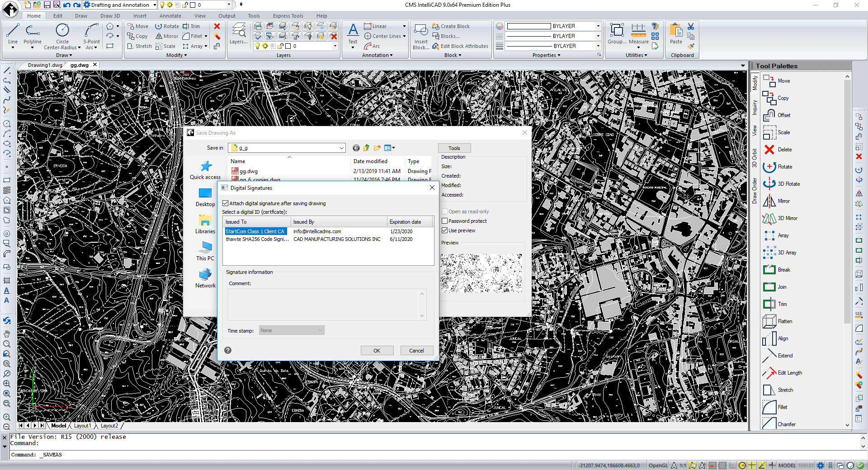Open Drafting and Annotation workspace dropdown
868x470 pixels.
(154, 5)
